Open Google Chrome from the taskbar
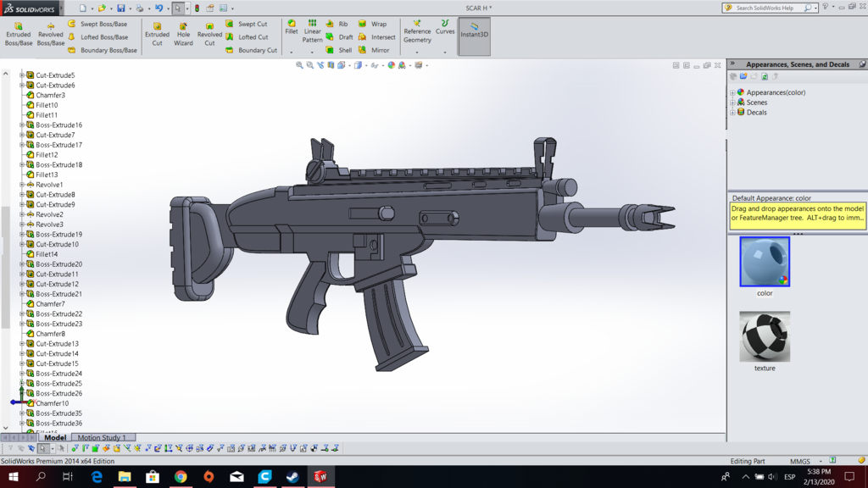Image resolution: width=868 pixels, height=488 pixels. pos(181,476)
